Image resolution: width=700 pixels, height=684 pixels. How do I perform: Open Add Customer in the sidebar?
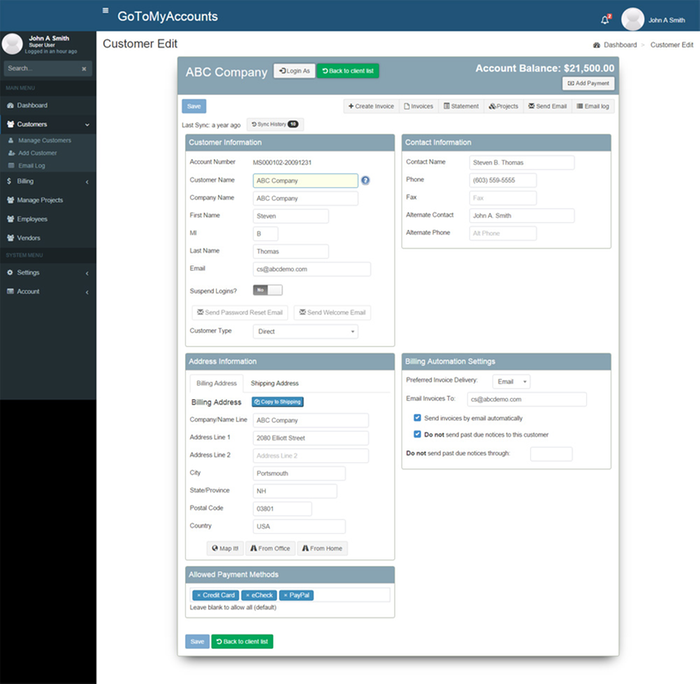click(x=37, y=153)
